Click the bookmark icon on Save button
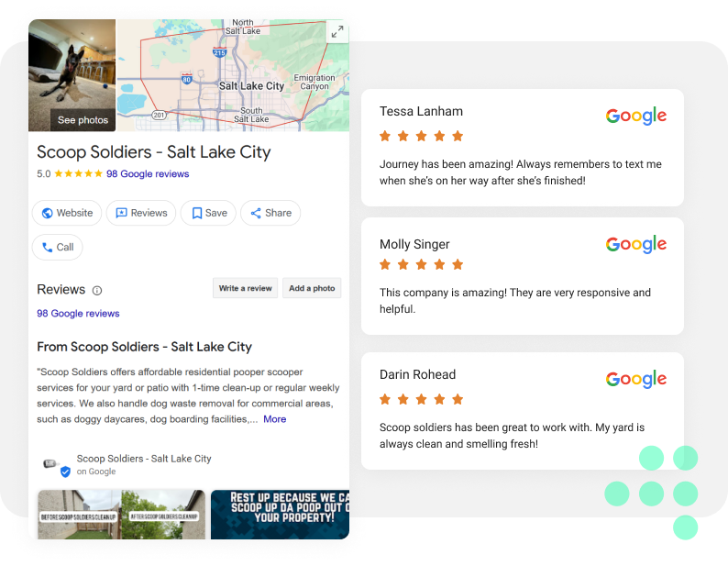Viewport: 728px width, 566px height. (x=197, y=213)
